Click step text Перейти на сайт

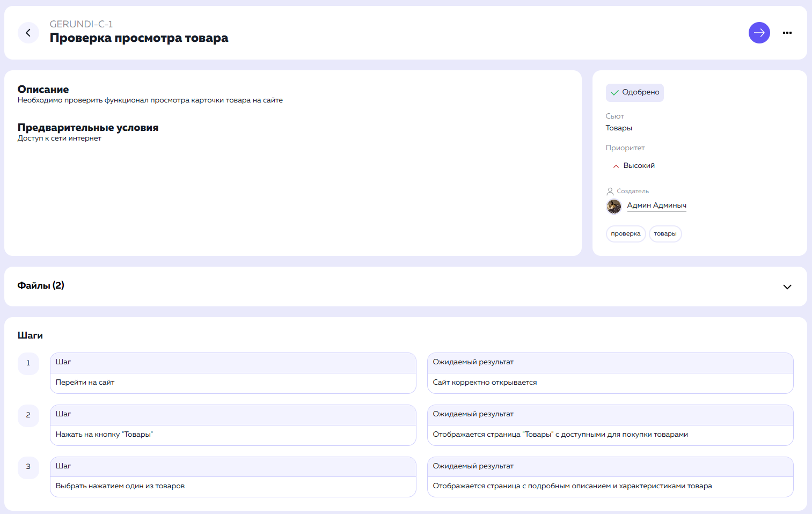(x=85, y=383)
